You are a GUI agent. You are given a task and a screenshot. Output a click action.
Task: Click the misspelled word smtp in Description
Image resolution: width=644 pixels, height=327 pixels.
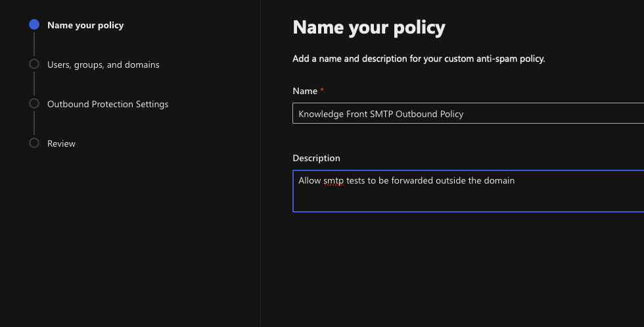(334, 180)
